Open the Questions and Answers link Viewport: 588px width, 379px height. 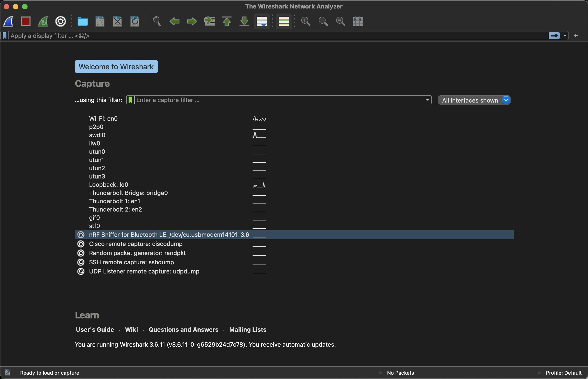tap(183, 330)
